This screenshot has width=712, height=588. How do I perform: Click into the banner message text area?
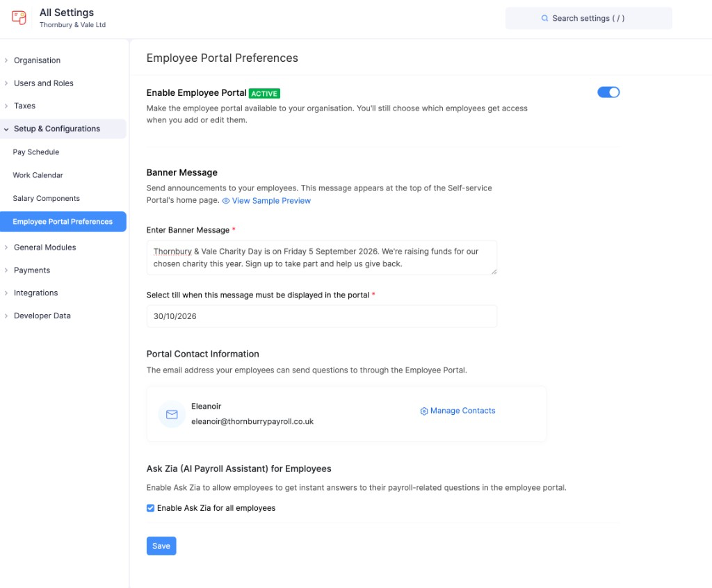coord(321,257)
